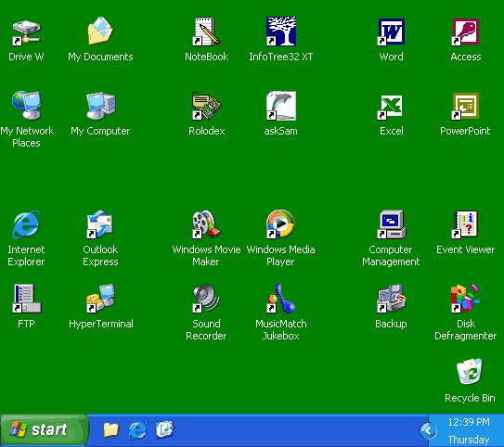Select the FTP shortcut icon
504x447 pixels.
click(26, 299)
